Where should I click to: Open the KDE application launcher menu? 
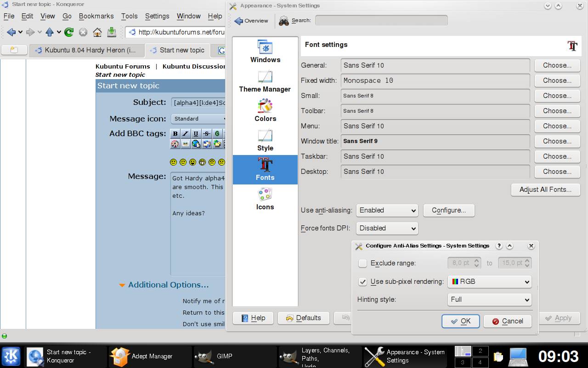(x=11, y=356)
